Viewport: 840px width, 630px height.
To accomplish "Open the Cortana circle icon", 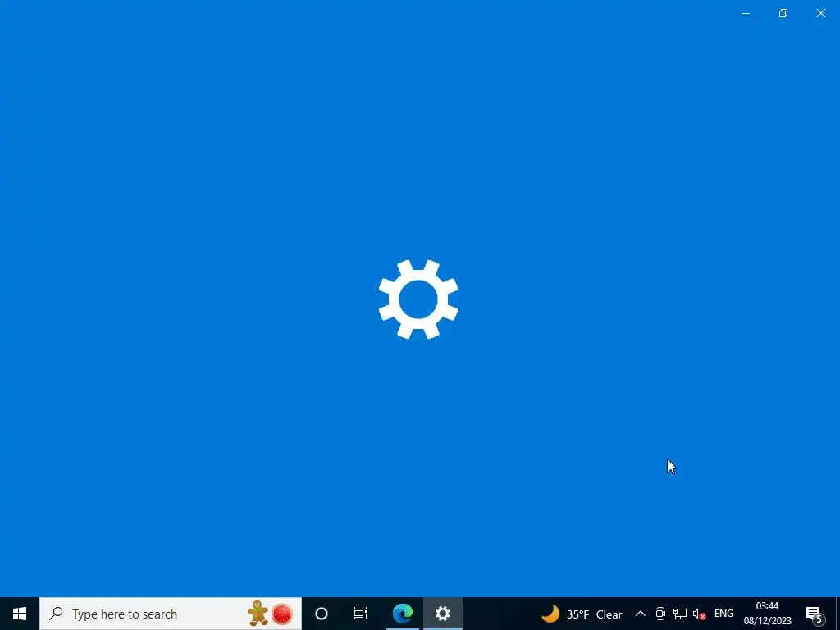I will (x=322, y=614).
